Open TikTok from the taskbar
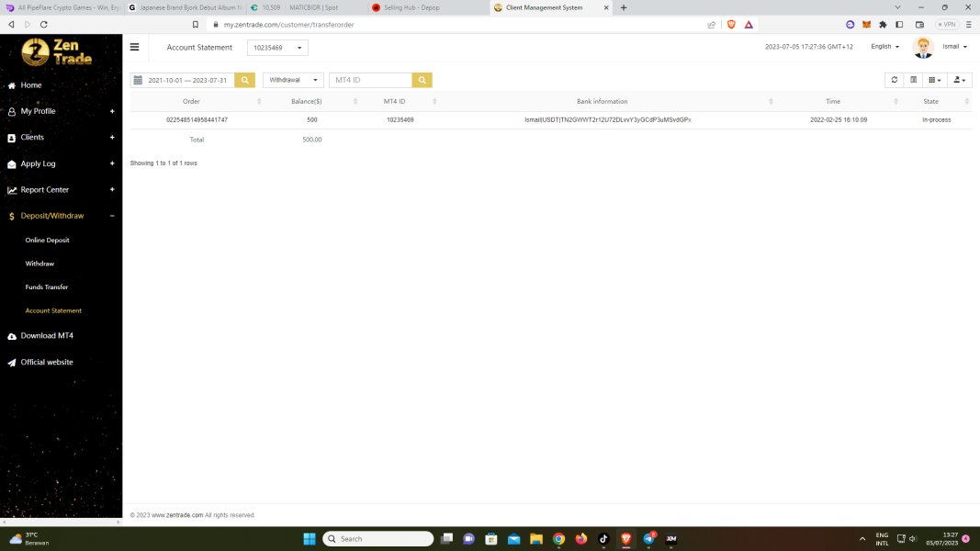Screen dimensions: 980x551 click(x=603, y=538)
